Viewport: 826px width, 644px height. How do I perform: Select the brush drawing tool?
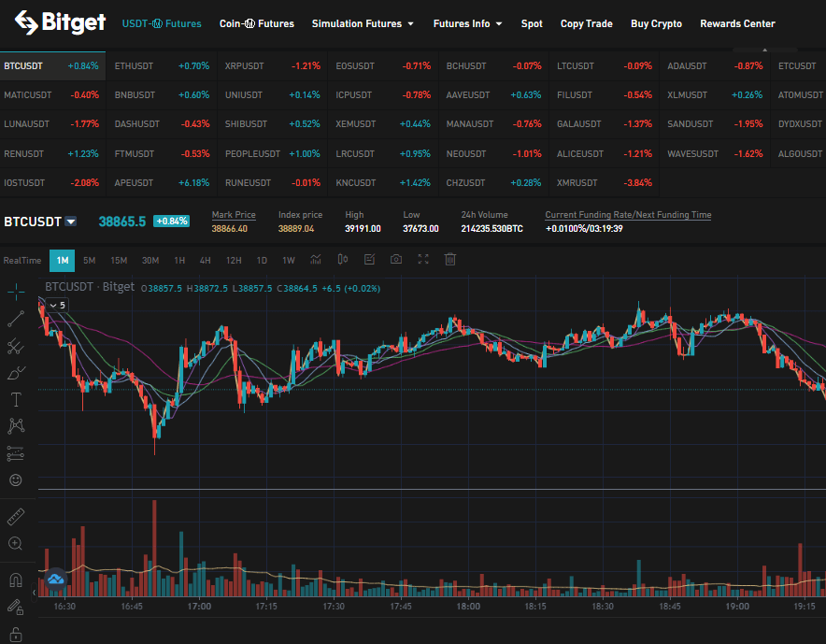(16, 373)
